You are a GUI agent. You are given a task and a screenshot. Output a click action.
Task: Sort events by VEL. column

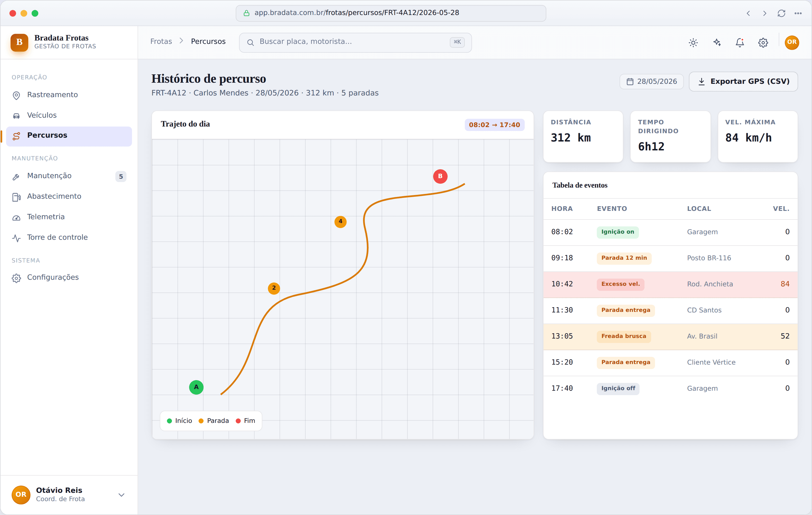[x=781, y=209]
